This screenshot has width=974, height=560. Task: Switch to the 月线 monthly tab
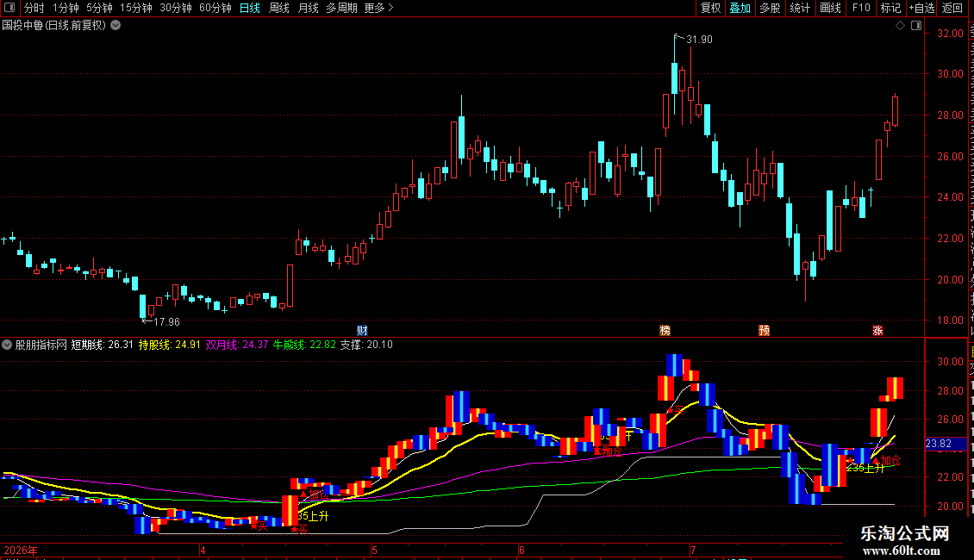tap(308, 8)
